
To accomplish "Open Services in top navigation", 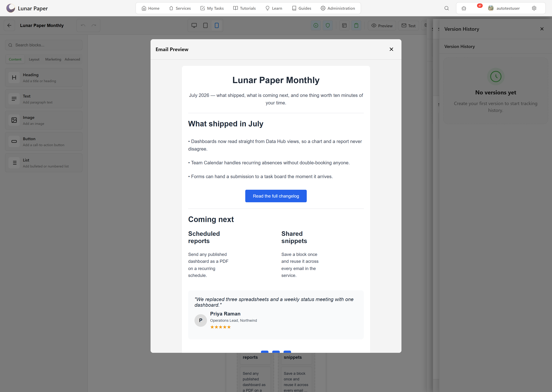I will (x=180, y=8).
